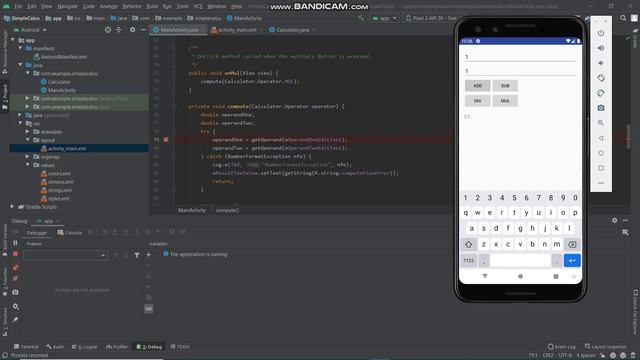This screenshot has height=360, width=640.
Task: Add a new watch plus icon
Action: coord(149,255)
